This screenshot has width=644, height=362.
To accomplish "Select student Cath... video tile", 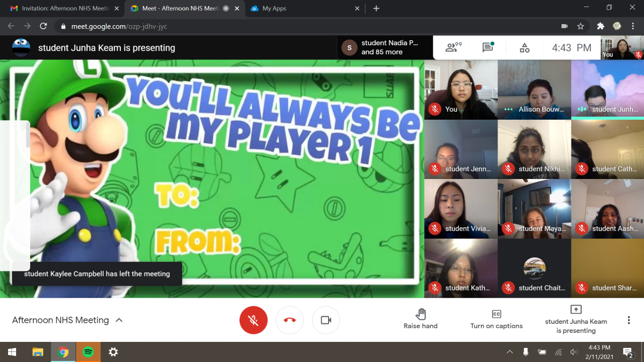I will [608, 149].
